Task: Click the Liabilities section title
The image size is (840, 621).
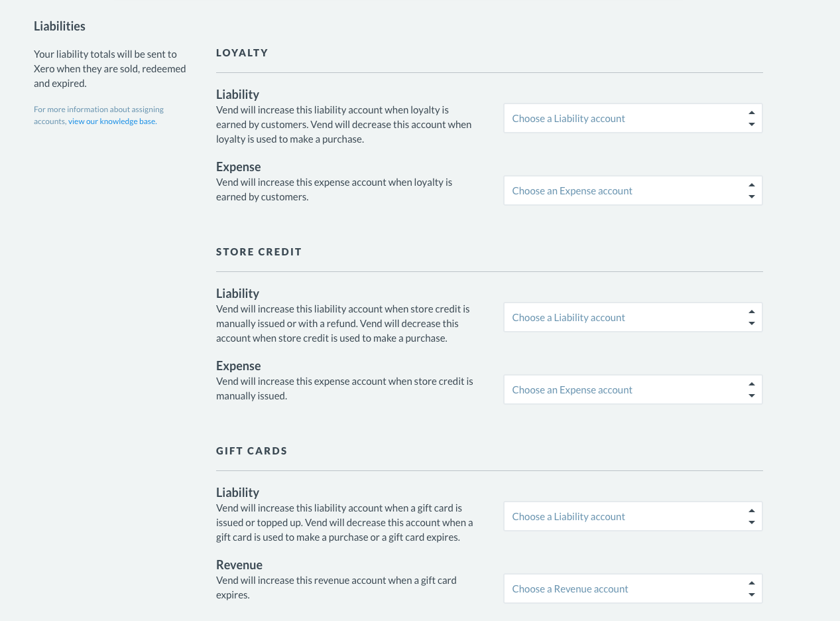Action: 60,27
